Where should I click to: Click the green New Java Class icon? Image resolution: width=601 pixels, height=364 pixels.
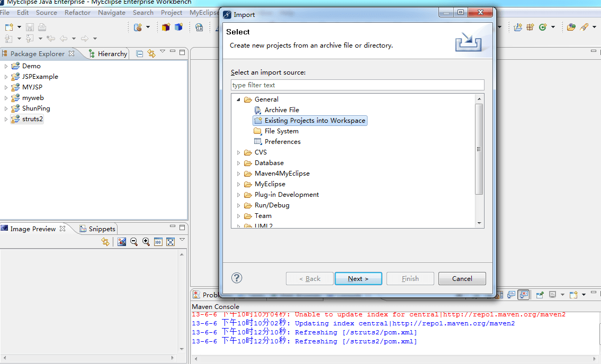[x=542, y=27]
